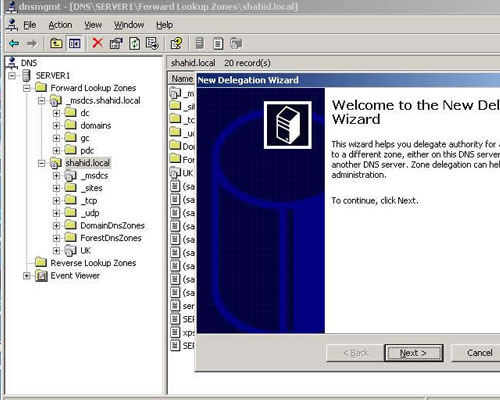Select Reverse Lookup Zones in tree
500x400 pixels.
(x=93, y=263)
